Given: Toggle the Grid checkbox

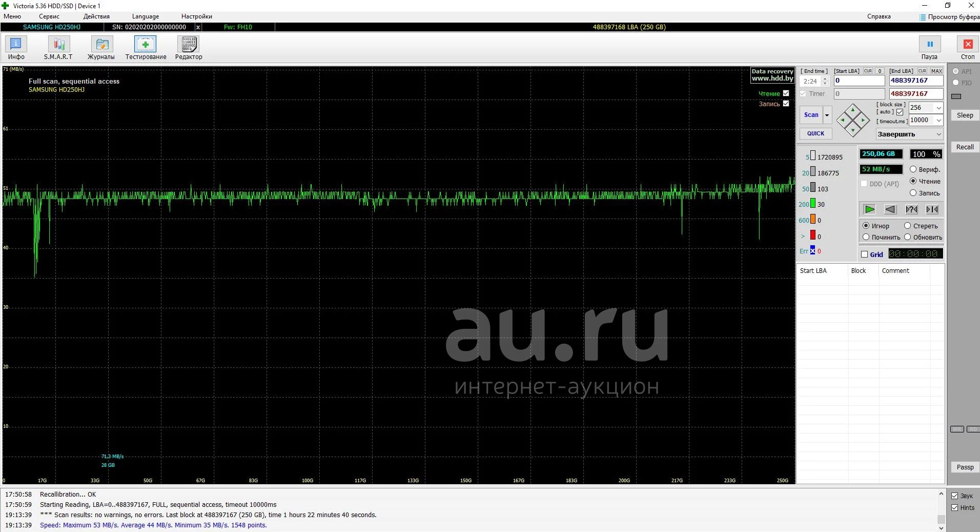Looking at the screenshot, I should [865, 254].
